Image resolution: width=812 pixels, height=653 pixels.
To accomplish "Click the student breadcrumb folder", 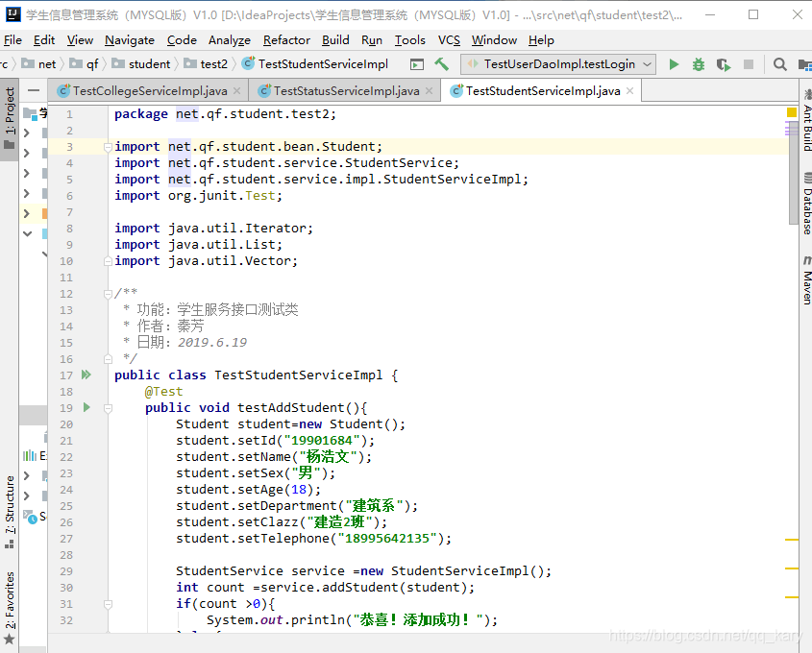I will [x=141, y=64].
